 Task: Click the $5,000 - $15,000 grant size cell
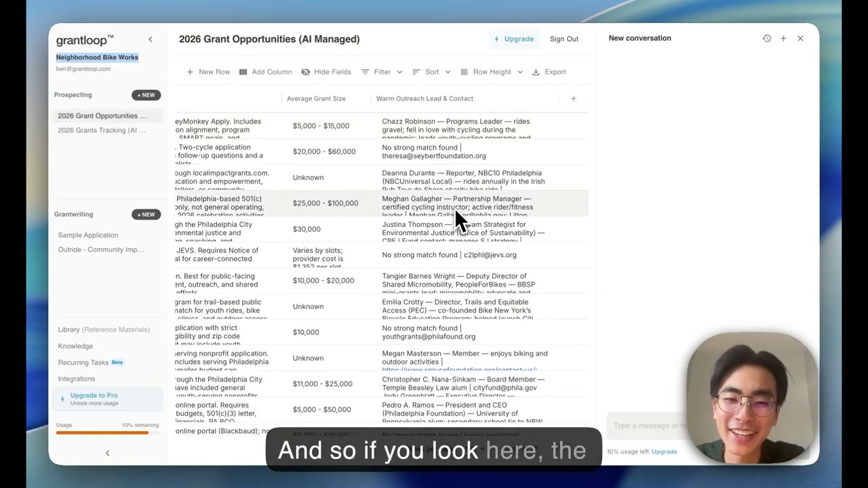pyautogui.click(x=326, y=126)
